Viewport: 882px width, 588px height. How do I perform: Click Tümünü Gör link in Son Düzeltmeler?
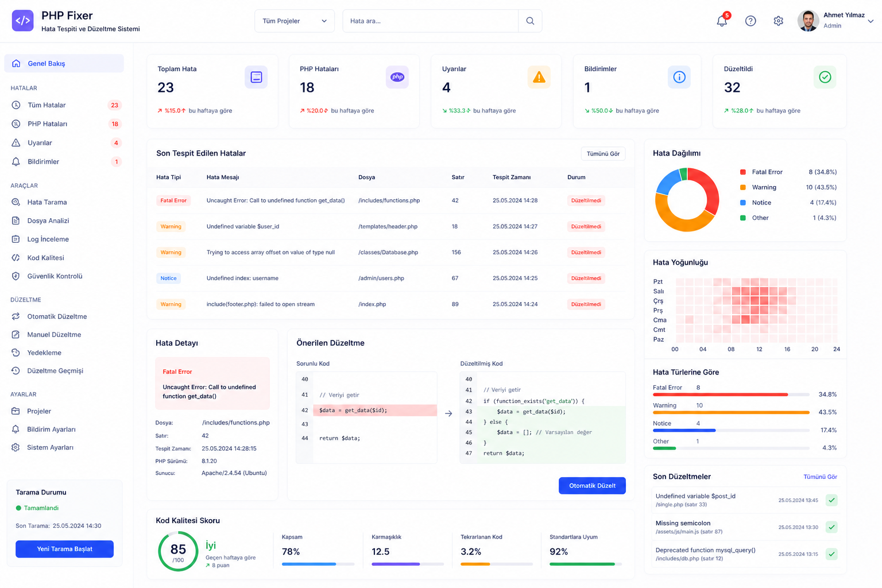(820, 477)
